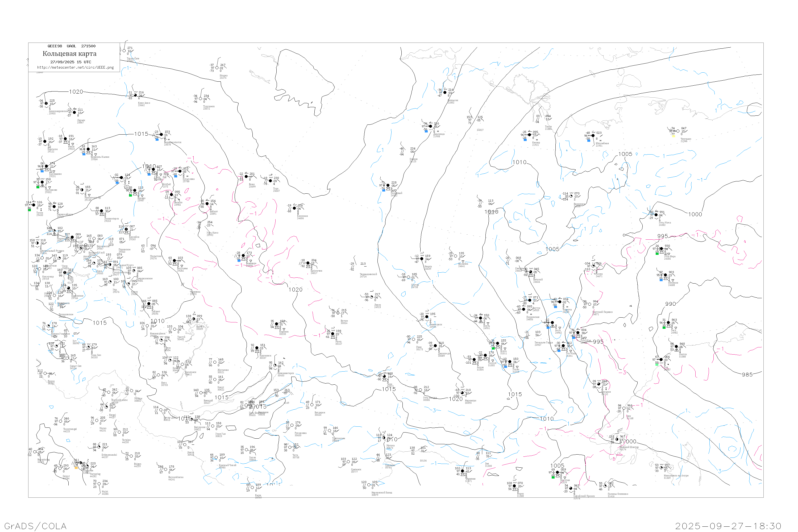This screenshot has height=532, width=798.
Task: Click the yellow square at Чокурдах station
Action: point(673,136)
